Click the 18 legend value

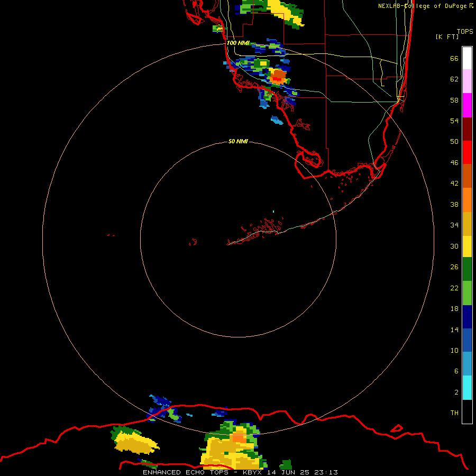coord(454,309)
